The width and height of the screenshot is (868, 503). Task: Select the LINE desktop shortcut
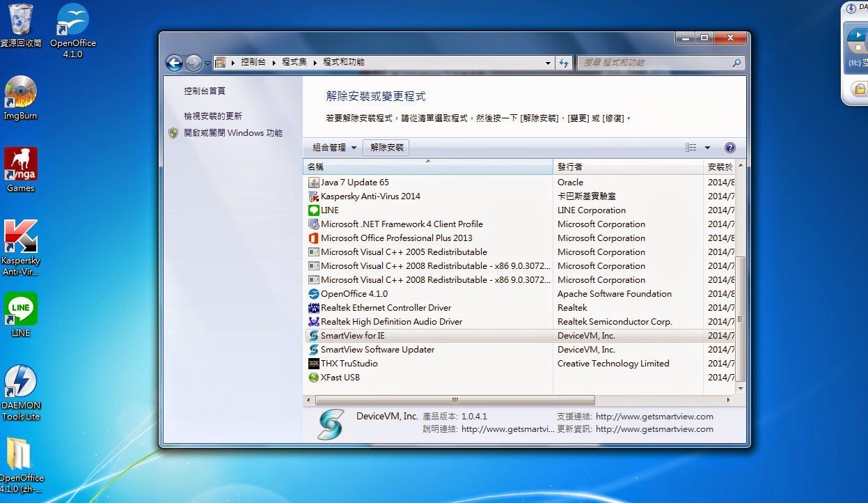21,315
